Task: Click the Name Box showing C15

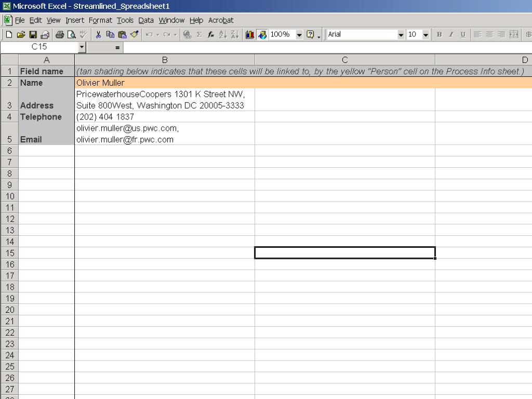Action: coord(39,47)
